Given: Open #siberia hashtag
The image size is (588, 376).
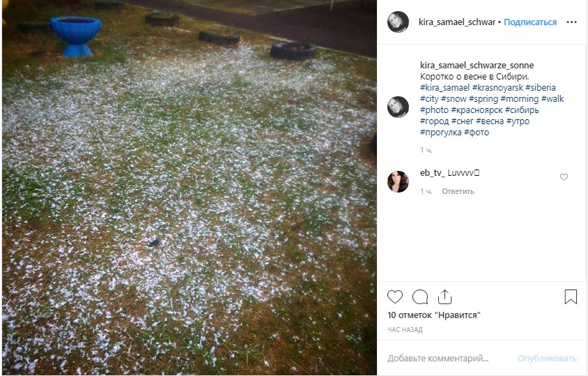Looking at the screenshot, I should coord(541,87).
